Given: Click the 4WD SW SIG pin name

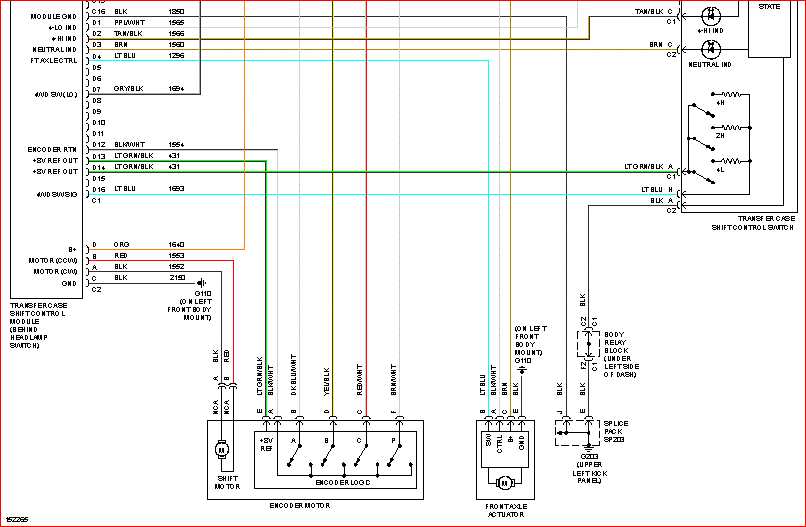Looking at the screenshot, I should click(57, 194).
